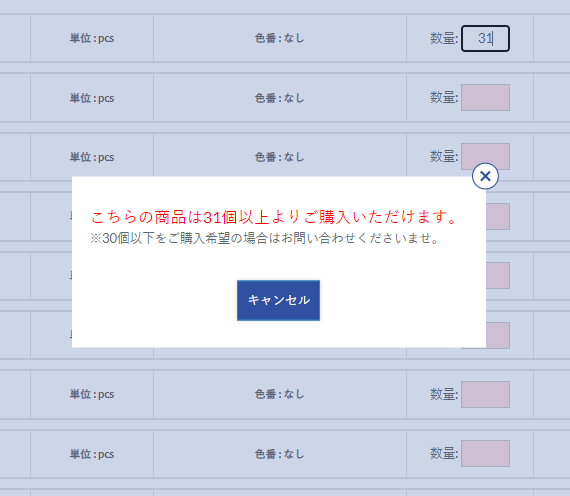The width and height of the screenshot is (570, 496).
Task: Click 色番:なし cell in the first row
Action: tap(280, 38)
